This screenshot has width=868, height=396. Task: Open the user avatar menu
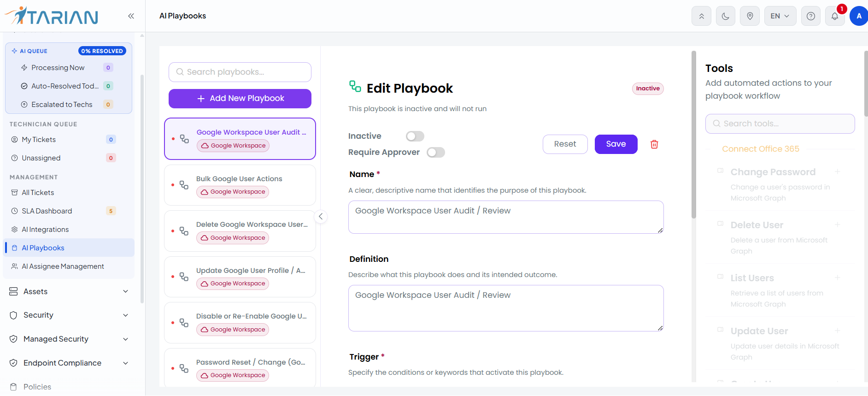pos(859,16)
